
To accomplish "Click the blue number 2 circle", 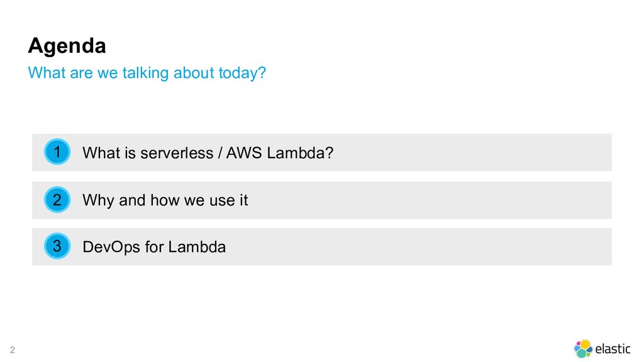I will [57, 200].
